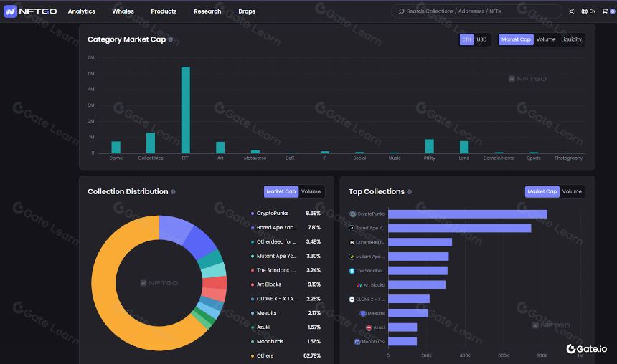Click the Domain Name axis label
Screen dimensions: 617x364
pyautogui.click(x=499, y=158)
